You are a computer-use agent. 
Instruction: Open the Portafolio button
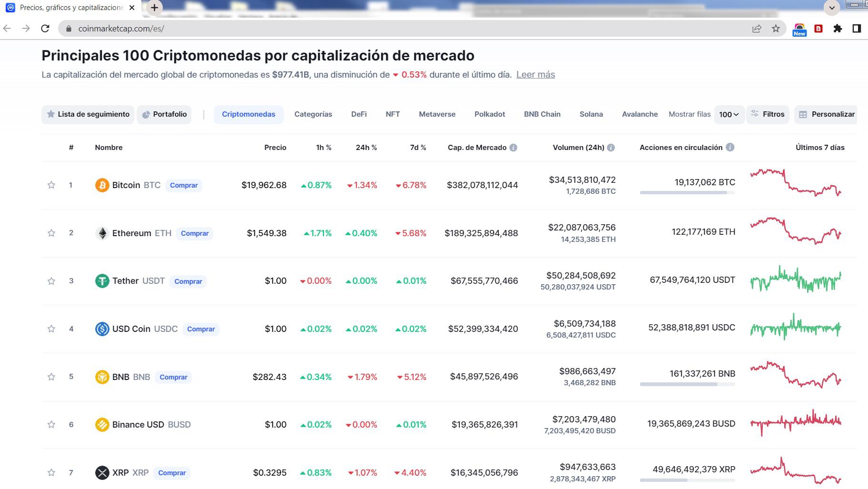(164, 115)
